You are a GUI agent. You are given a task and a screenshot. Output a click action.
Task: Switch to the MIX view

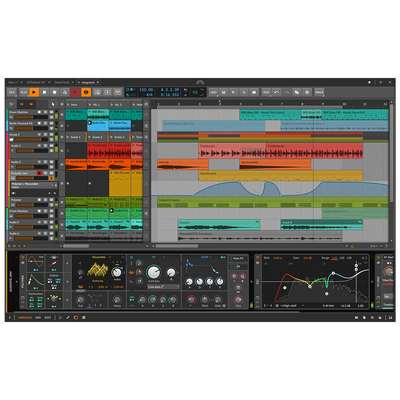[38, 318]
